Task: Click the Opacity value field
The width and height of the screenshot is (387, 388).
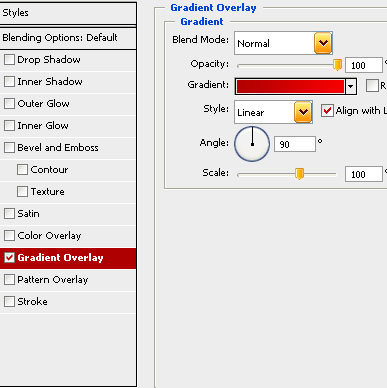Action: pos(364,65)
